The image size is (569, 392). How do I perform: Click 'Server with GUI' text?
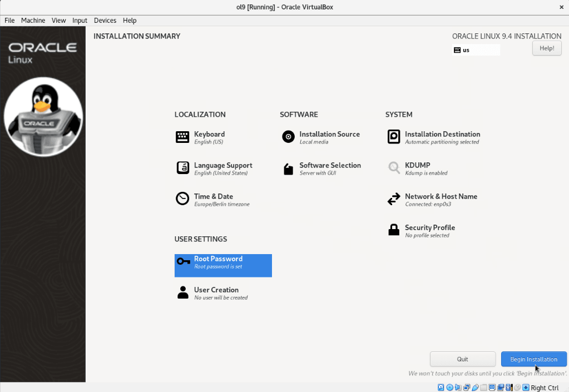click(x=318, y=173)
